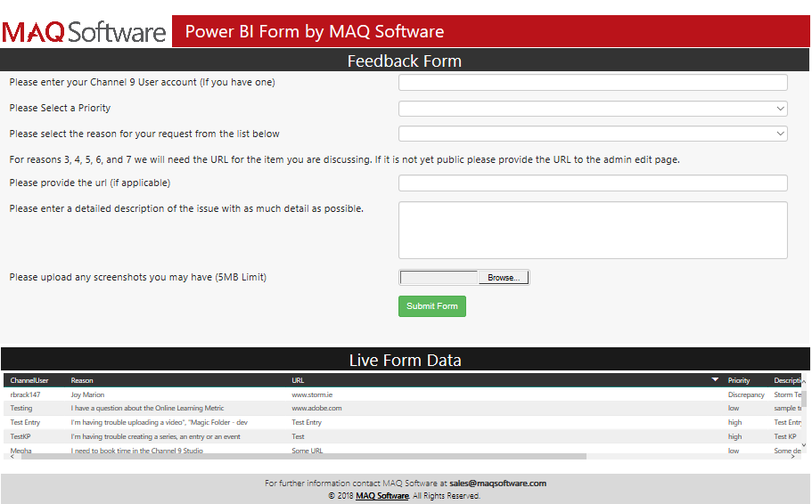
Task: Sort by URL column header
Action: coord(298,380)
